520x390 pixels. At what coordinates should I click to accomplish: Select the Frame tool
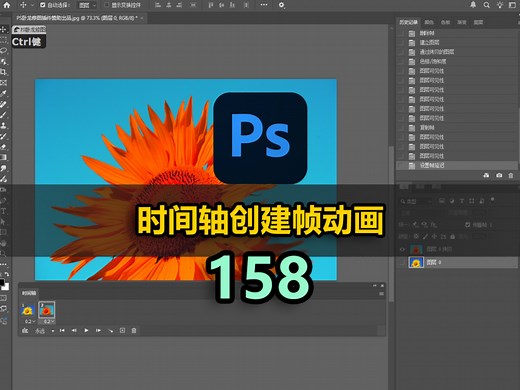point(4,83)
